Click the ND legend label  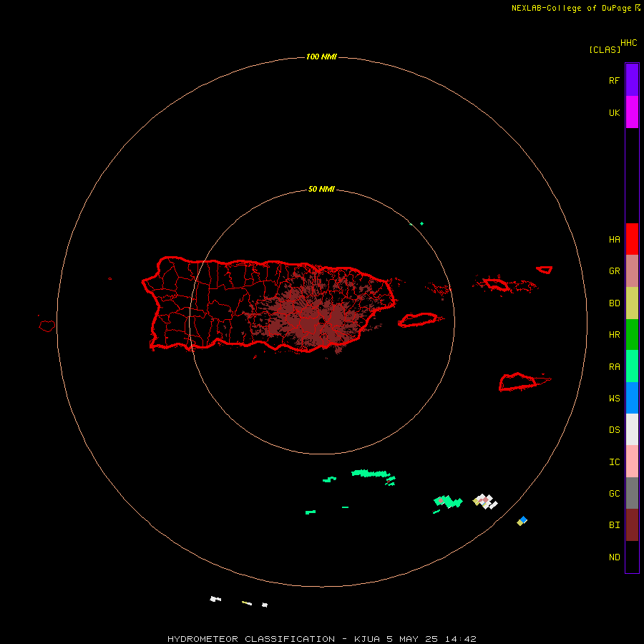click(614, 557)
